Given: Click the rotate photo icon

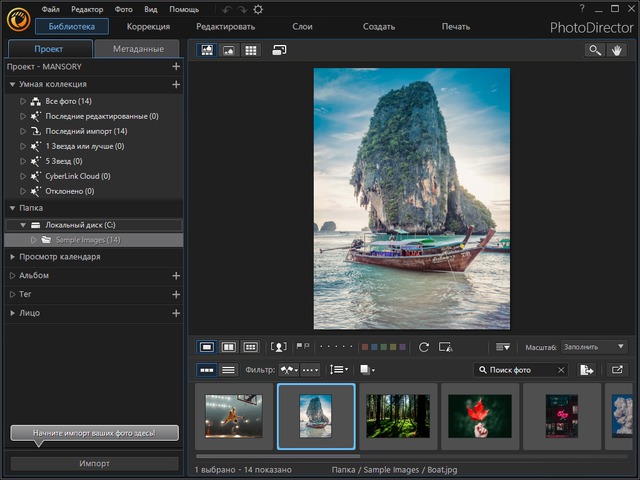Looking at the screenshot, I should click(424, 347).
